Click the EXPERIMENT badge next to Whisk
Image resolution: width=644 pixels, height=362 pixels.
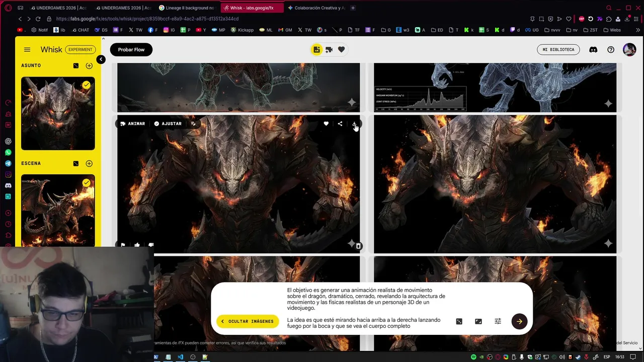[80, 50]
